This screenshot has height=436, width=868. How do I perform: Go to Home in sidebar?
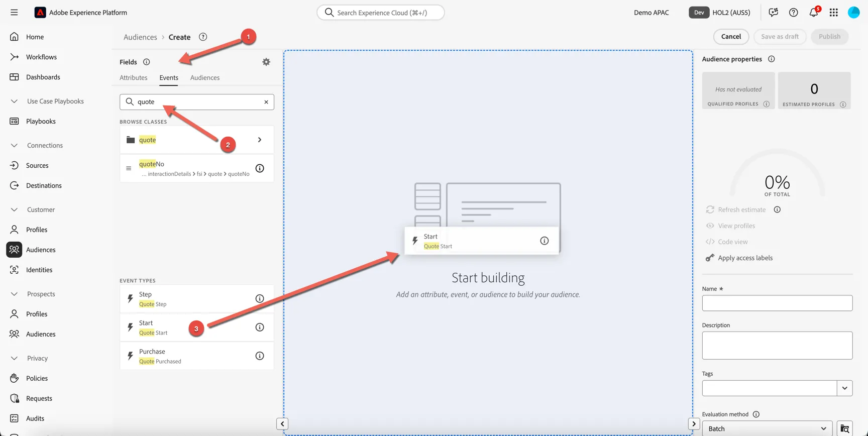(35, 37)
